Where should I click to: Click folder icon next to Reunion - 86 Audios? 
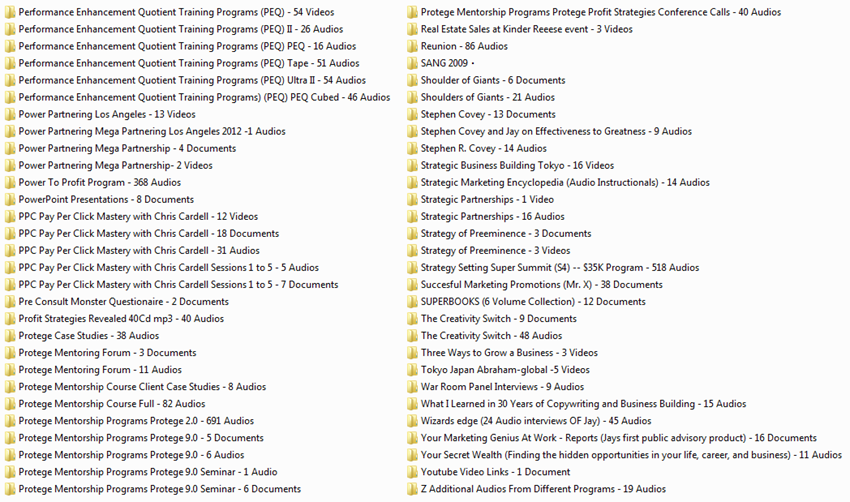412,46
